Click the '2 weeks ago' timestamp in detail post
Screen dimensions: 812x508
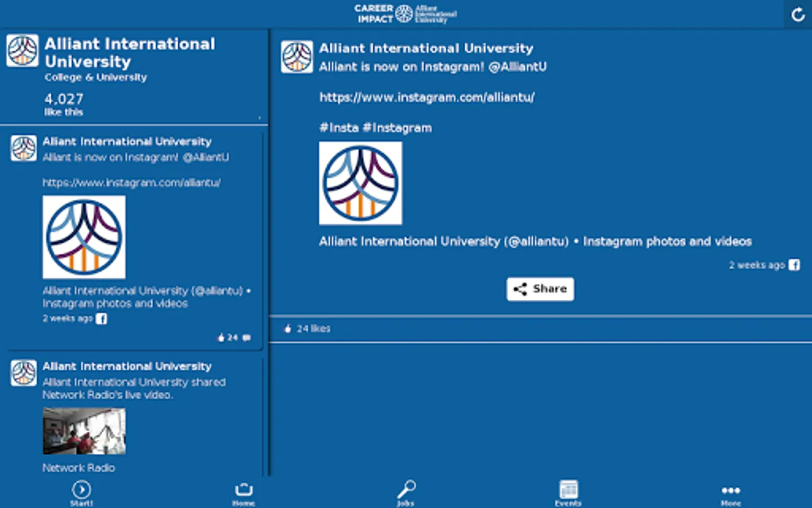pyautogui.click(x=757, y=265)
